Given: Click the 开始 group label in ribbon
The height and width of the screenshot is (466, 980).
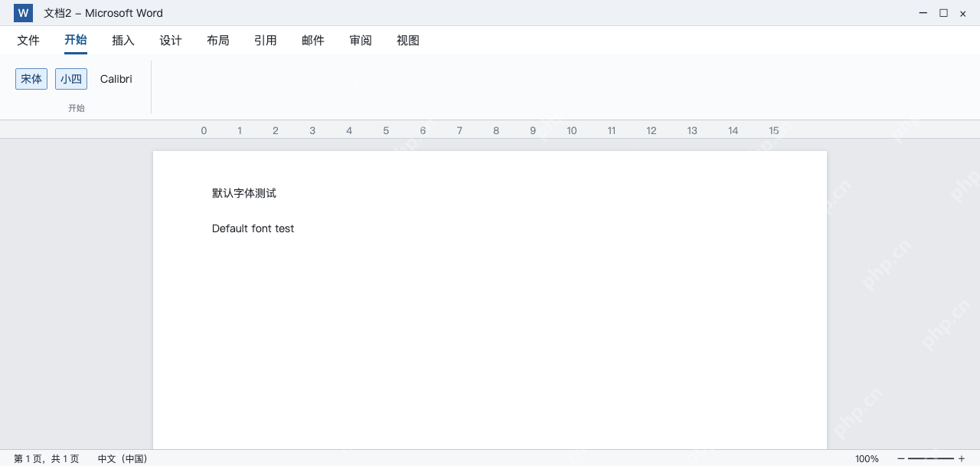Looking at the screenshot, I should 77,108.
